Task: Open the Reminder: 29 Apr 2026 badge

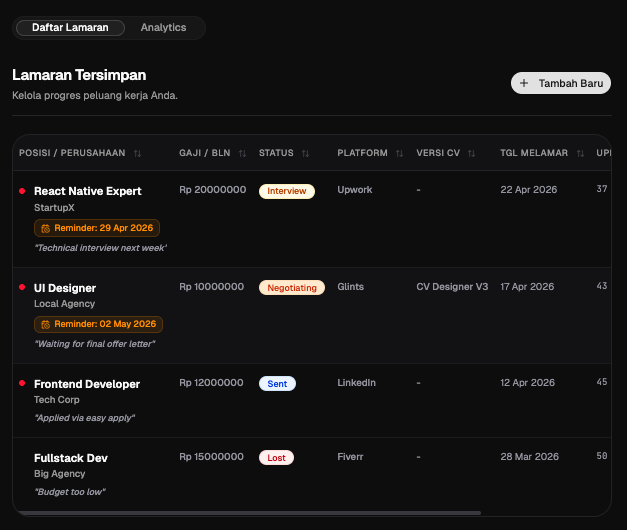Action: [97, 228]
